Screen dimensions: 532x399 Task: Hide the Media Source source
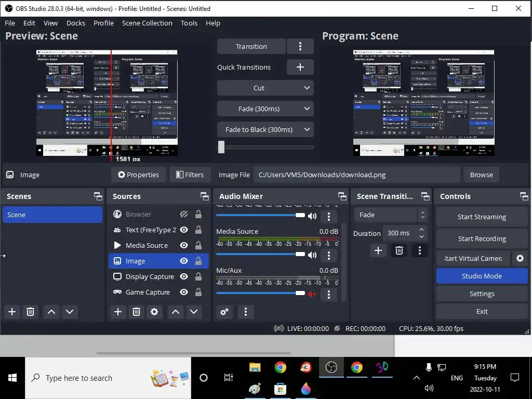point(184,245)
